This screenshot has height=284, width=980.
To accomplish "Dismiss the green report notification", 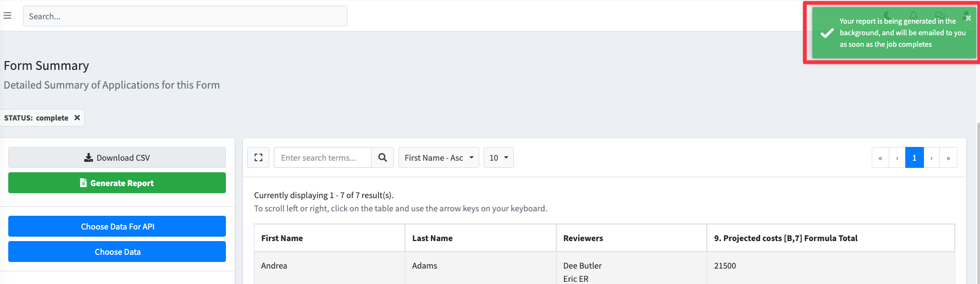I will tap(968, 18).
